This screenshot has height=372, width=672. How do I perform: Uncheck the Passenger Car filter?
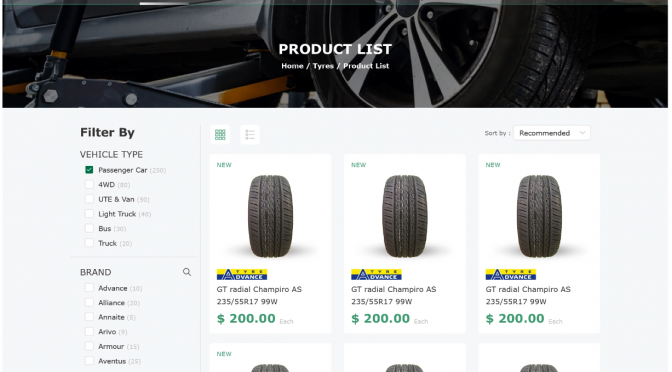tap(89, 170)
